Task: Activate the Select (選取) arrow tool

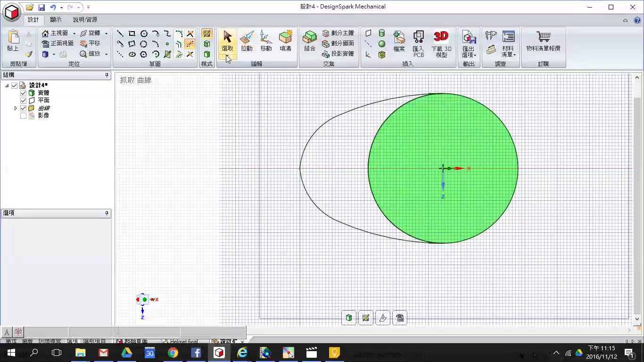Action: point(227,41)
